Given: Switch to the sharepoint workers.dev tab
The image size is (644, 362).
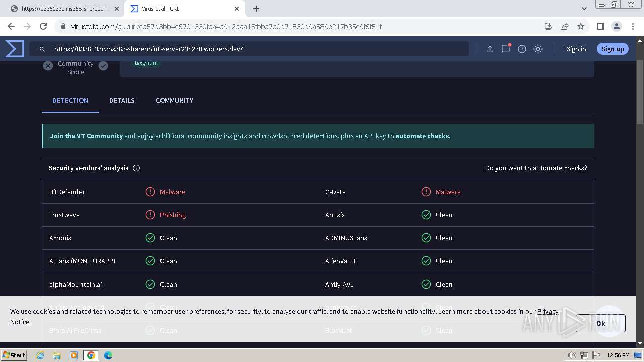Looking at the screenshot, I should [64, 9].
